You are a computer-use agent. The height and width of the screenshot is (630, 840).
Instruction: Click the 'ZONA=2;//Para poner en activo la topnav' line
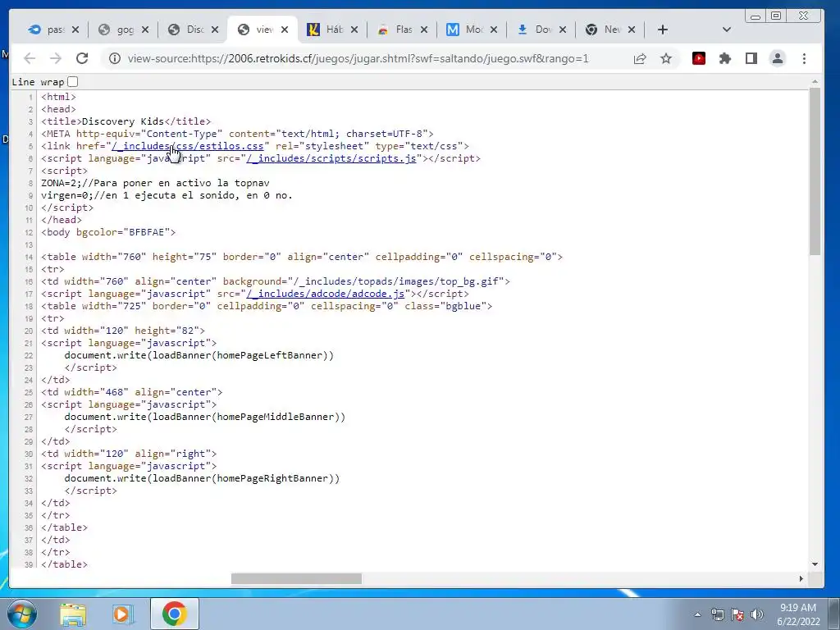click(155, 183)
